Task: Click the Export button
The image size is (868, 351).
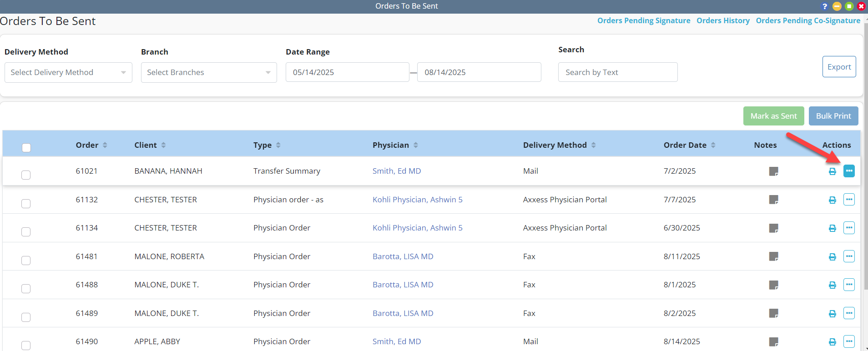Action: pyautogui.click(x=839, y=67)
